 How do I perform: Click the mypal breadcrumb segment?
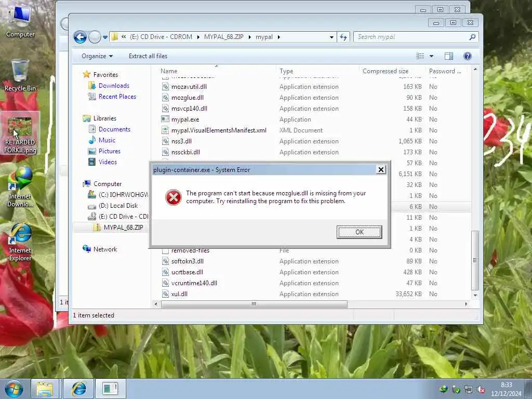(x=264, y=37)
